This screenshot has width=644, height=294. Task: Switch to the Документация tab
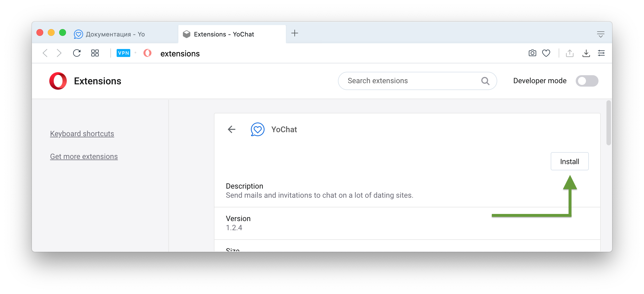coord(110,34)
